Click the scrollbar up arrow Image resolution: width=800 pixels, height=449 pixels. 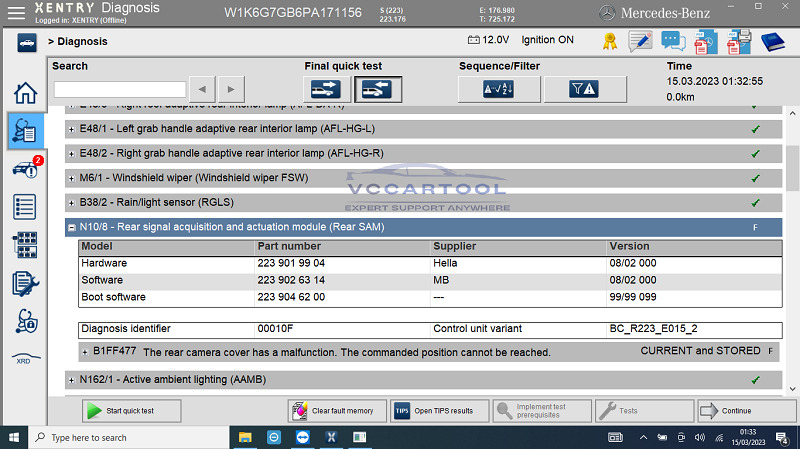[x=792, y=113]
